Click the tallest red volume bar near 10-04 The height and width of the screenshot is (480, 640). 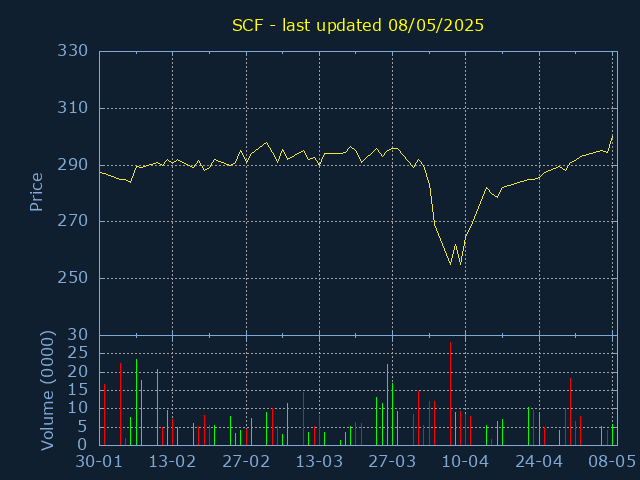[x=450, y=393]
